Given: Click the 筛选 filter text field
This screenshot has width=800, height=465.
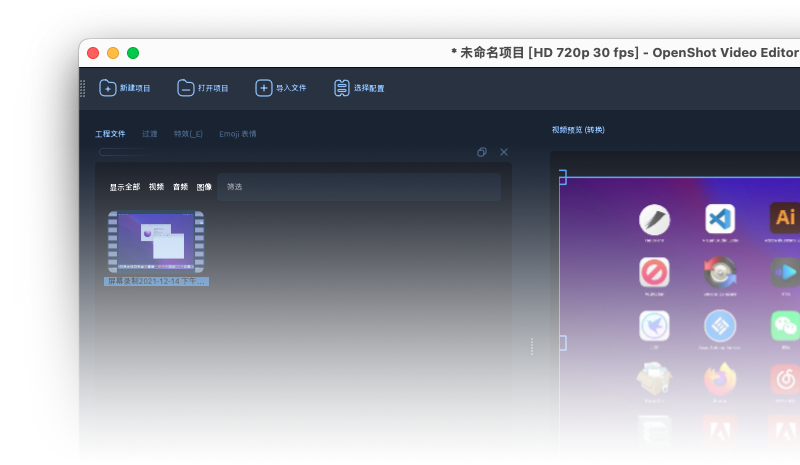Looking at the screenshot, I should click(x=360, y=187).
